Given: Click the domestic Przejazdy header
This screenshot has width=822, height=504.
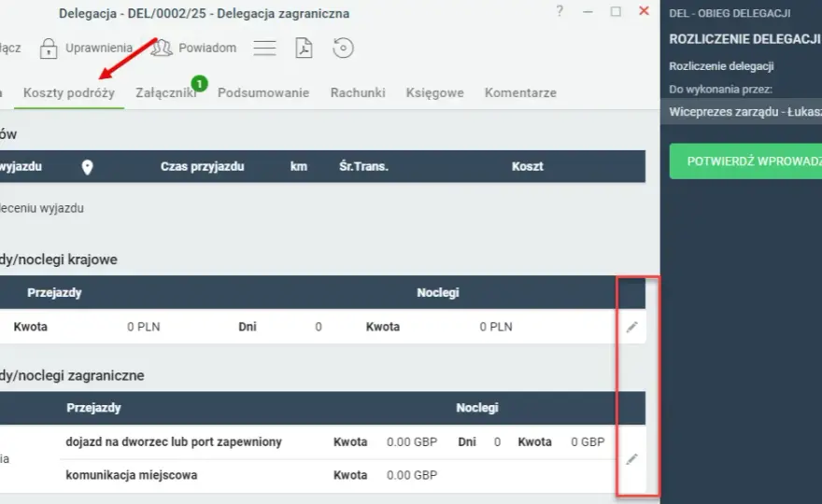Looking at the screenshot, I should tap(54, 292).
